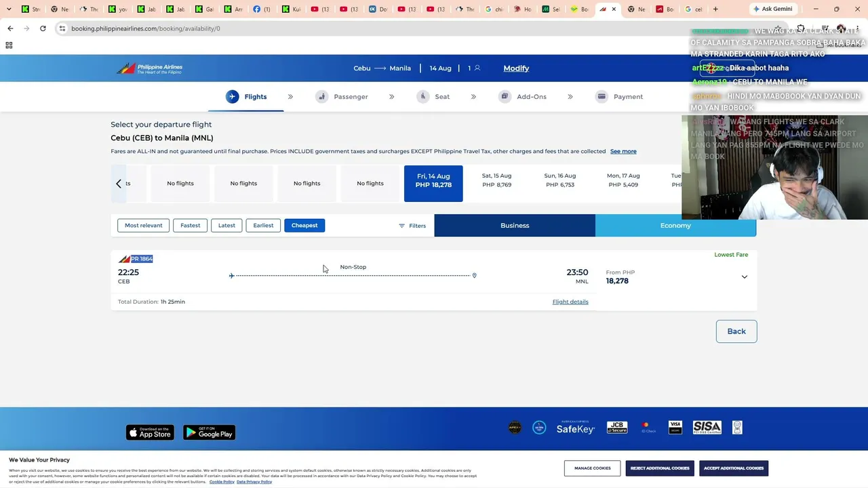Click the 22:25 departure time
Image resolution: width=868 pixels, height=488 pixels.
point(128,272)
